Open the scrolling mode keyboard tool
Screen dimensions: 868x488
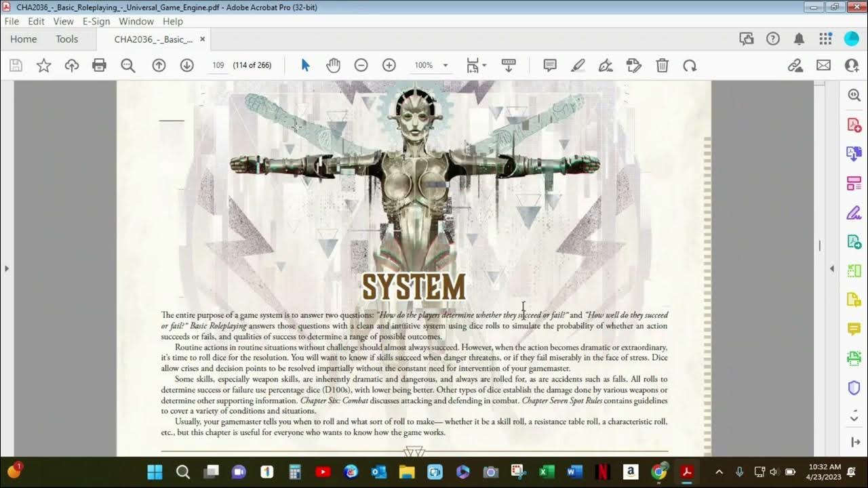tap(509, 65)
